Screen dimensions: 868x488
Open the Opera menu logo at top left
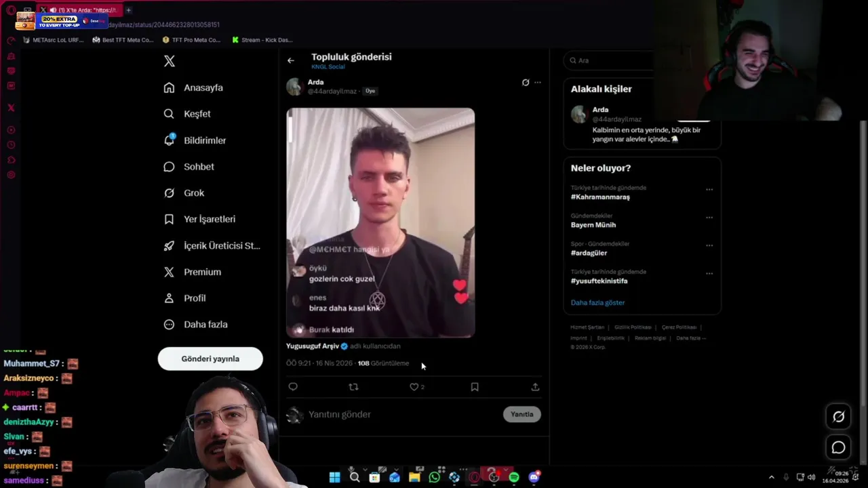11,10
